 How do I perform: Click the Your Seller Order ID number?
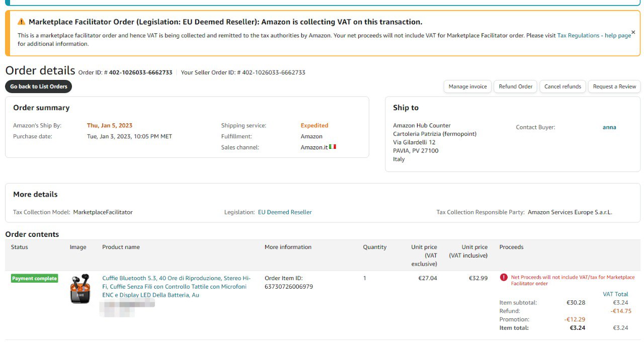[x=274, y=72]
